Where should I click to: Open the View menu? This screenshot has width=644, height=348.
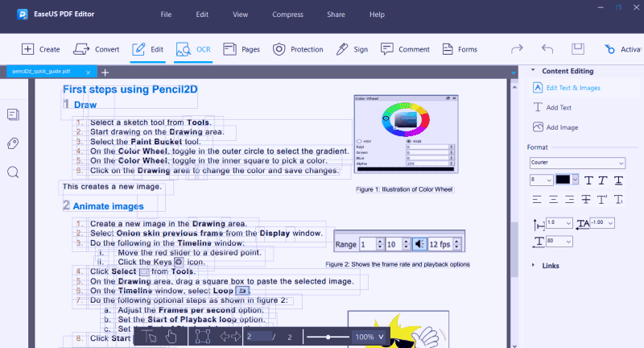point(240,14)
